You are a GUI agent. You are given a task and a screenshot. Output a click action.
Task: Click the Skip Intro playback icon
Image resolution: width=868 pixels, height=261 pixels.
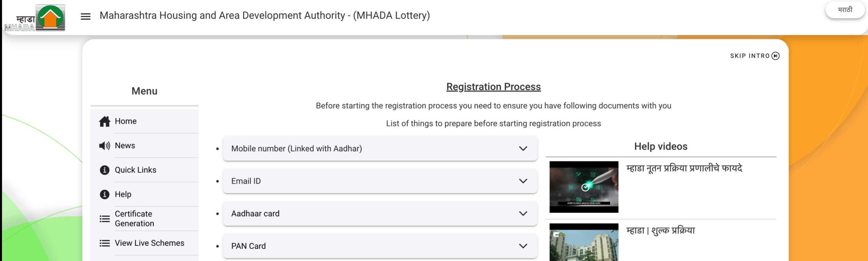click(x=776, y=55)
